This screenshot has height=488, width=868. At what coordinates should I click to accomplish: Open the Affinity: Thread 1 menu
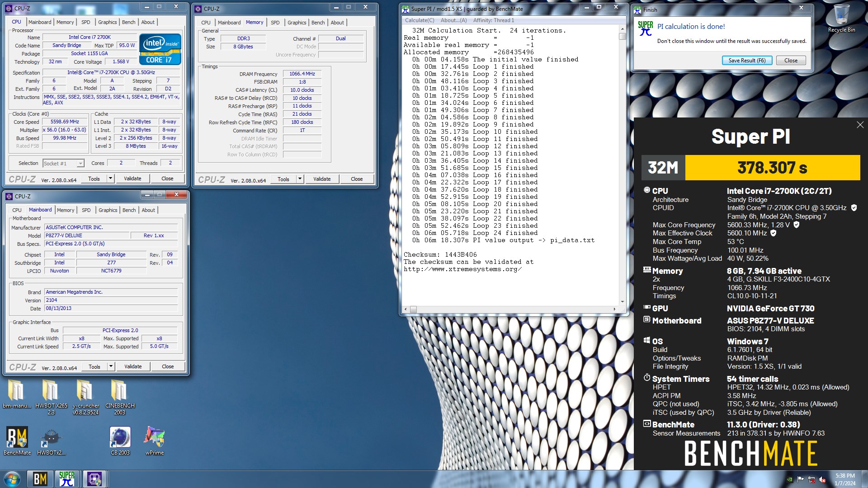494,20
